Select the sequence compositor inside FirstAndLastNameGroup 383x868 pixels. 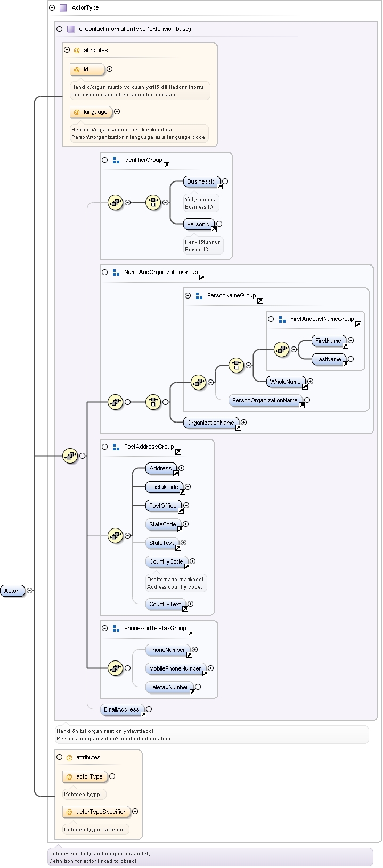pyautogui.click(x=281, y=349)
